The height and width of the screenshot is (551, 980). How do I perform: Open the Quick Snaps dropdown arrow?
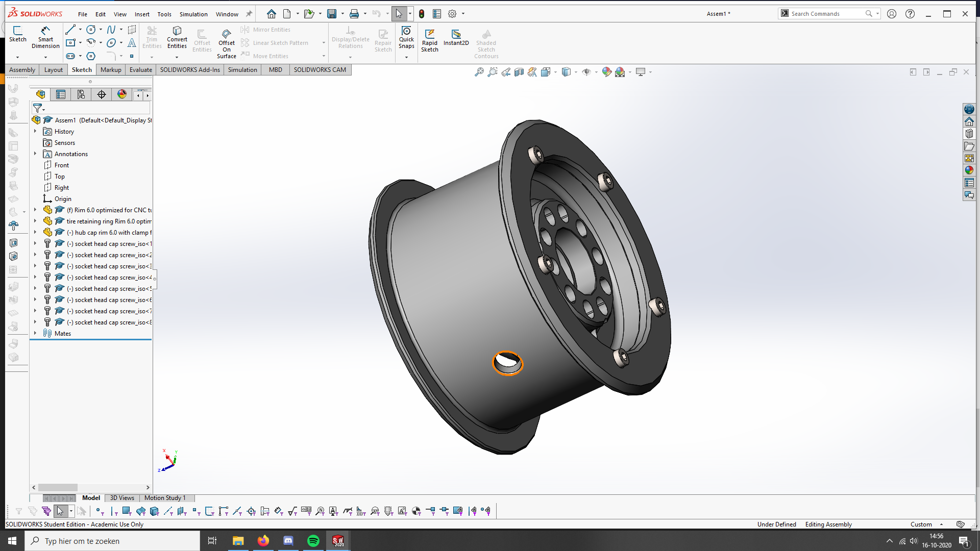(x=406, y=57)
